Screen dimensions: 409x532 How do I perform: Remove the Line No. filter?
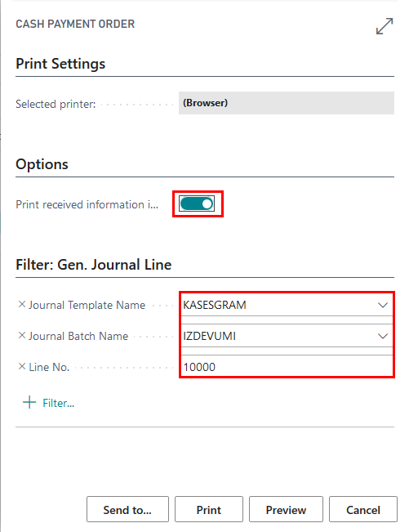22,366
